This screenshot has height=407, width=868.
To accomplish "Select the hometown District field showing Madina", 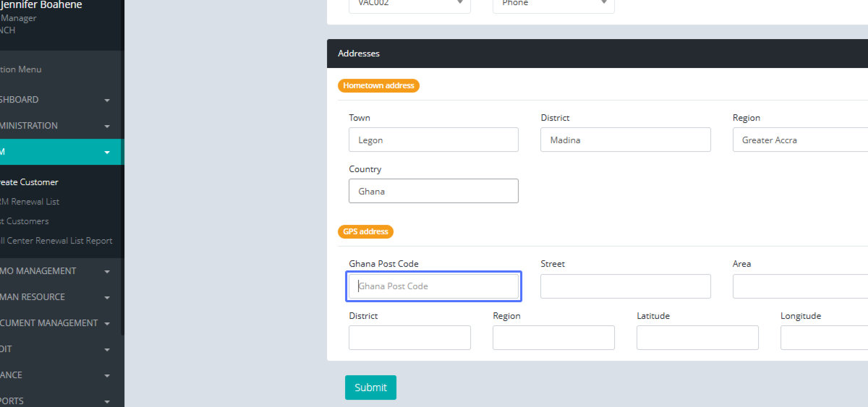I will (625, 140).
